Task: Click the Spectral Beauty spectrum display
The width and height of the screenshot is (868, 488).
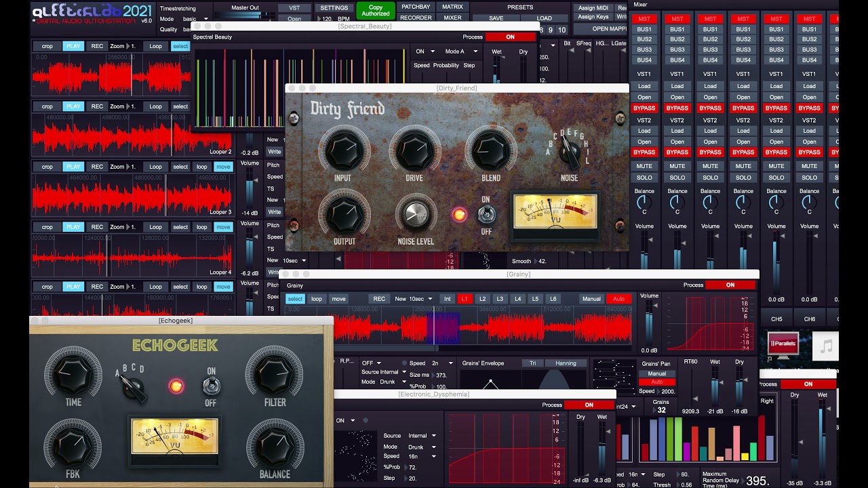Action: point(299,87)
